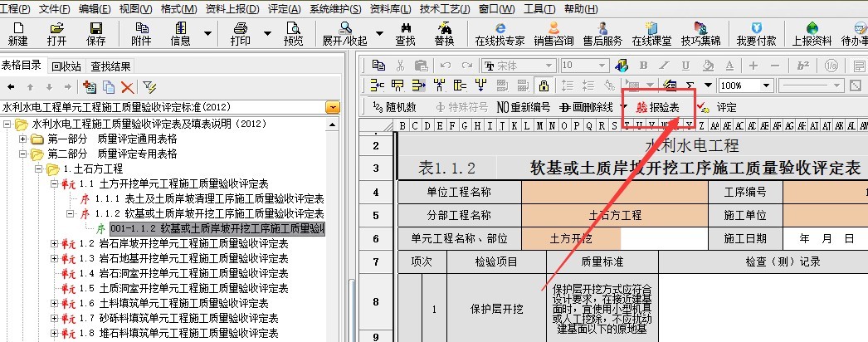This screenshot has width=868, height=342.
Task: Click the fill color paint bucket icon
Action: [x=708, y=66]
